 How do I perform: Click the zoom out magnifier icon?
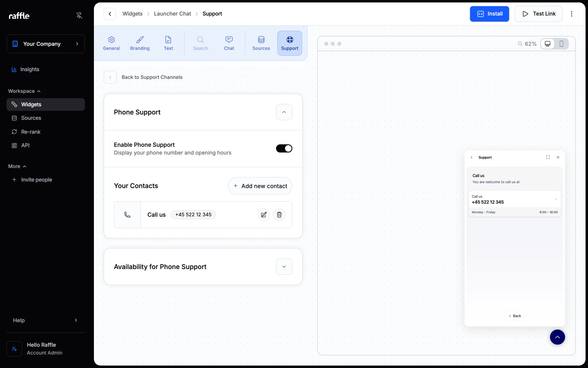tap(520, 44)
